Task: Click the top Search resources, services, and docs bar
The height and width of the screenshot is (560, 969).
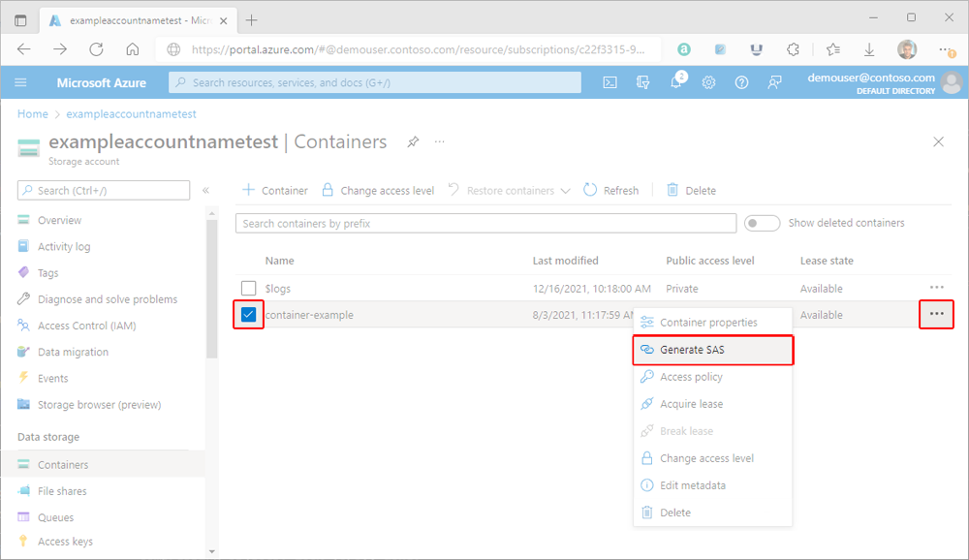Action: pyautogui.click(x=374, y=82)
